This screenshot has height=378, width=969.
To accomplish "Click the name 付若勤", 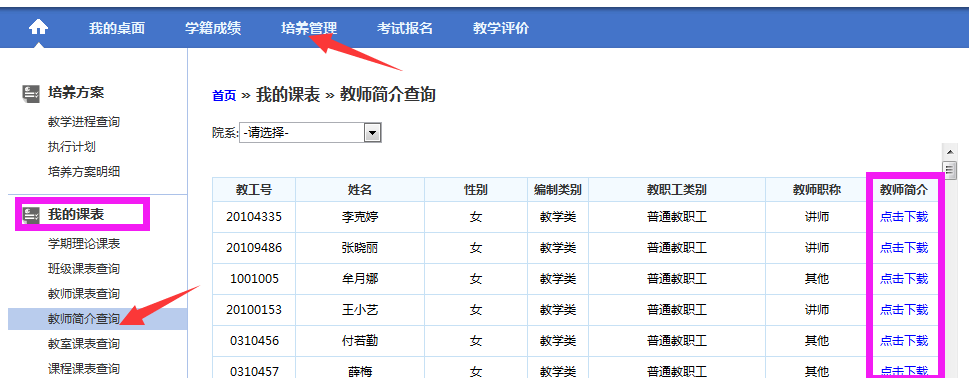I will (x=360, y=340).
